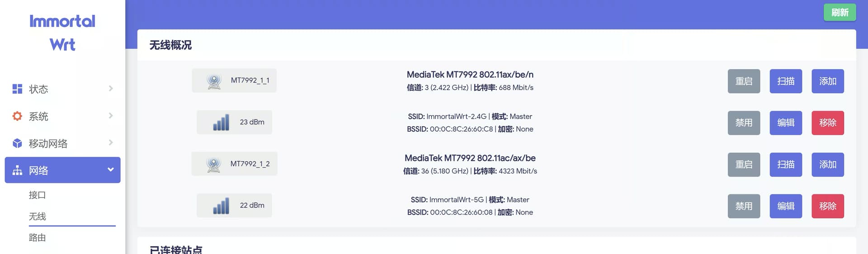This screenshot has height=254, width=868.
Task: Select the 无线 submenu item
Action: (x=38, y=216)
